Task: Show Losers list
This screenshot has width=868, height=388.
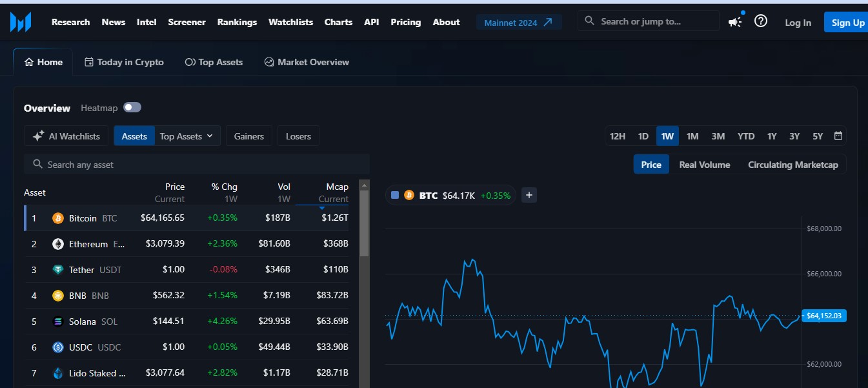Action: click(x=298, y=136)
